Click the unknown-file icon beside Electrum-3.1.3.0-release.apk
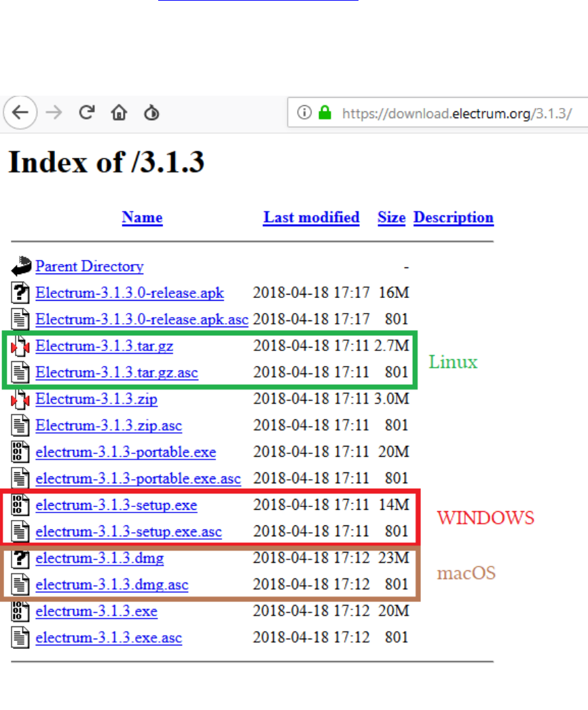 click(20, 293)
